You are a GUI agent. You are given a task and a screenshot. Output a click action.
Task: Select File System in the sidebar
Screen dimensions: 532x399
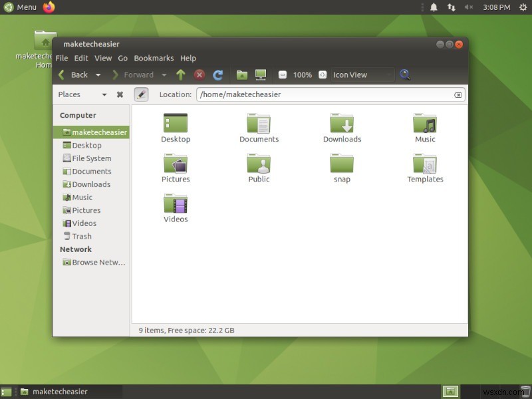point(91,158)
